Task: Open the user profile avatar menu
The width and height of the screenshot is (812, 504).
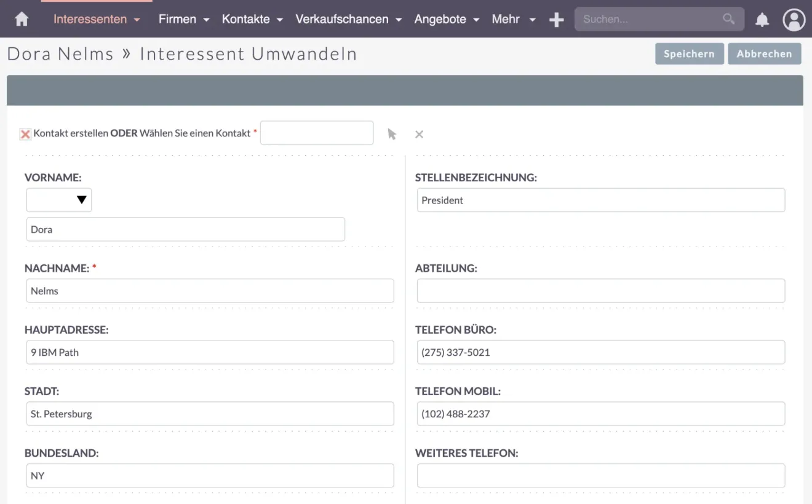Action: pyautogui.click(x=794, y=20)
